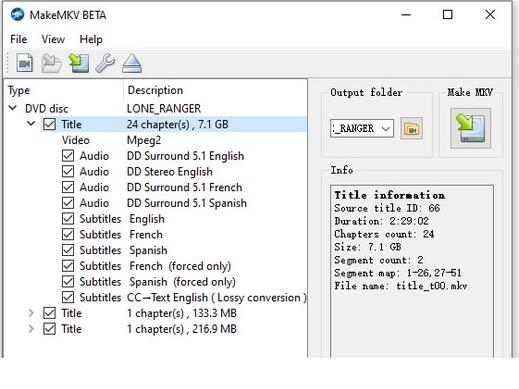Uncheck DD Surround 5.1 Spanish audio
The width and height of the screenshot is (519, 389).
pos(68,203)
